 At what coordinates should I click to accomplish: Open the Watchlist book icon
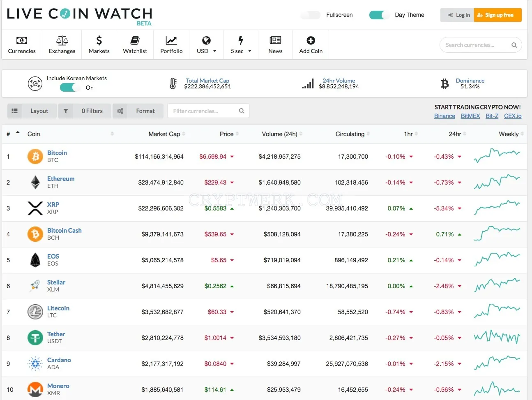click(x=135, y=40)
